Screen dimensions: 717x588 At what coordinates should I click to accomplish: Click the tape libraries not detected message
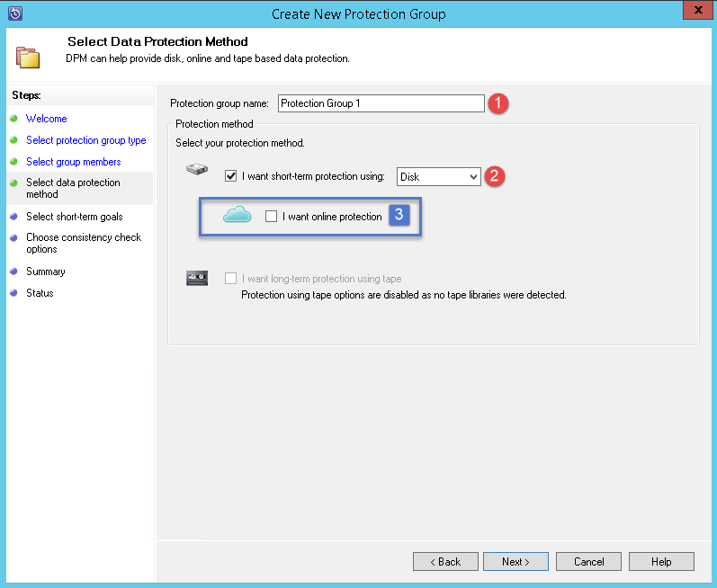pyautogui.click(x=404, y=295)
